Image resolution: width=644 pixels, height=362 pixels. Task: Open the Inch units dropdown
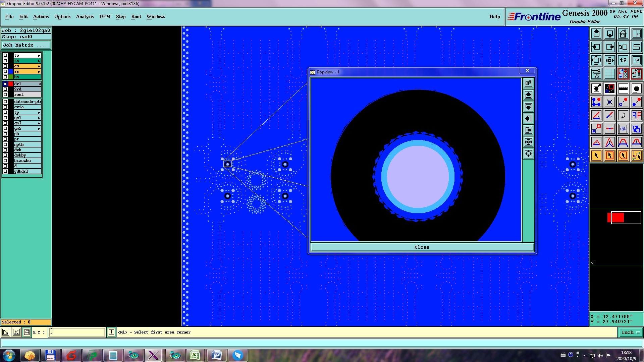(631, 332)
